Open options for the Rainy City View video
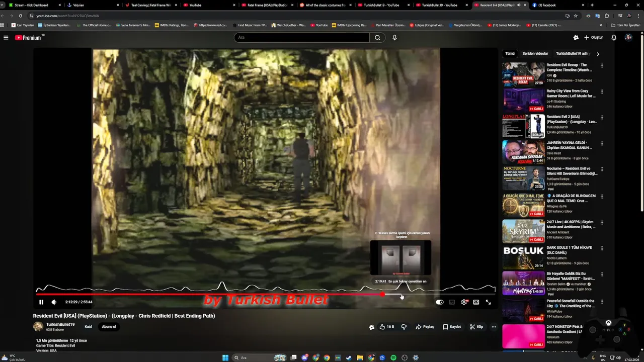This screenshot has width=644, height=362. point(602,92)
